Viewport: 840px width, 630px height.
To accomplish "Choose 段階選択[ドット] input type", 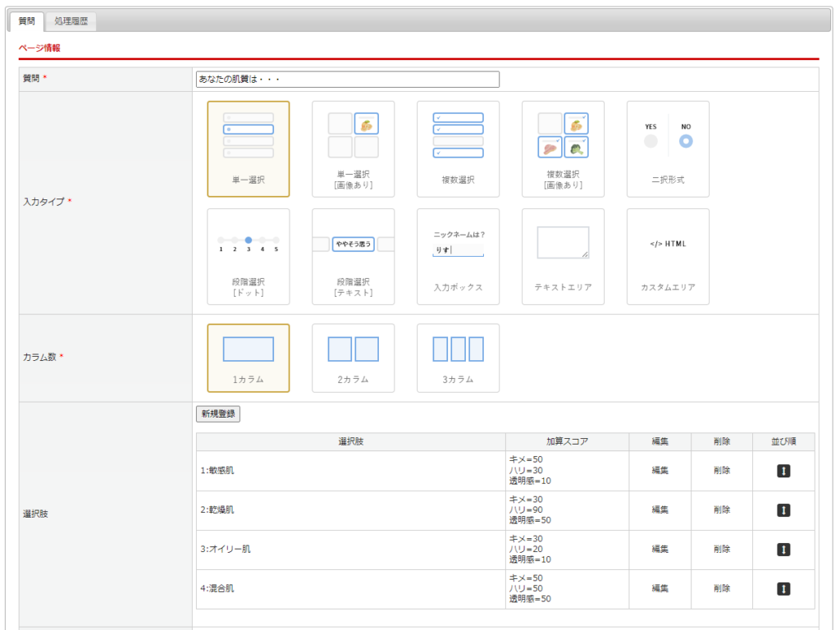I will [248, 257].
